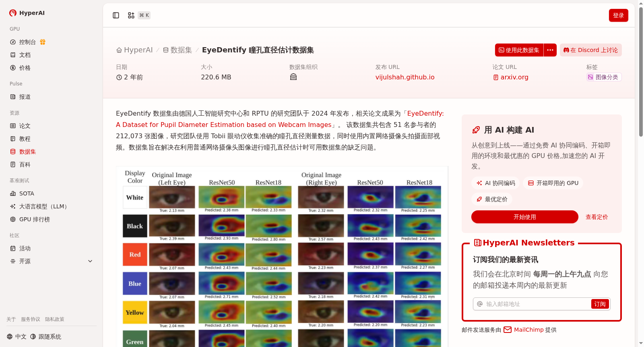Click the 图像分类 tag
Image resolution: width=644 pixels, height=347 pixels.
(x=604, y=77)
